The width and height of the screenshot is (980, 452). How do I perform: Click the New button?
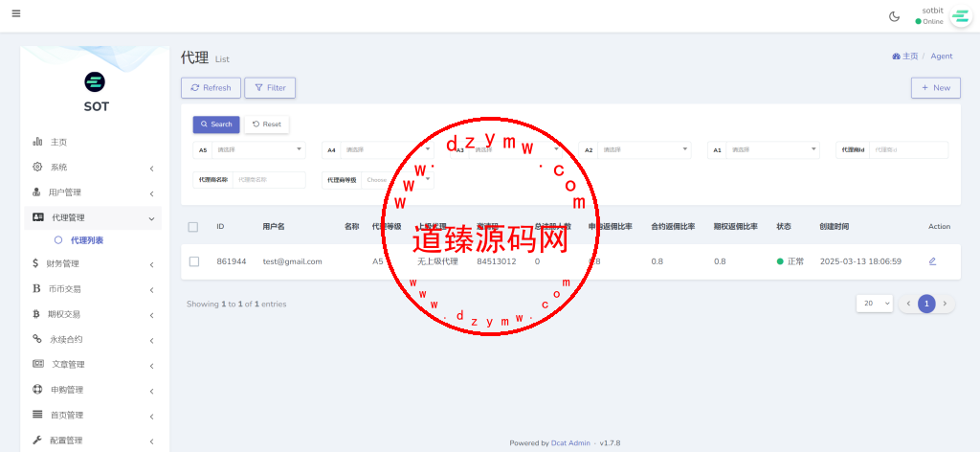coord(936,88)
